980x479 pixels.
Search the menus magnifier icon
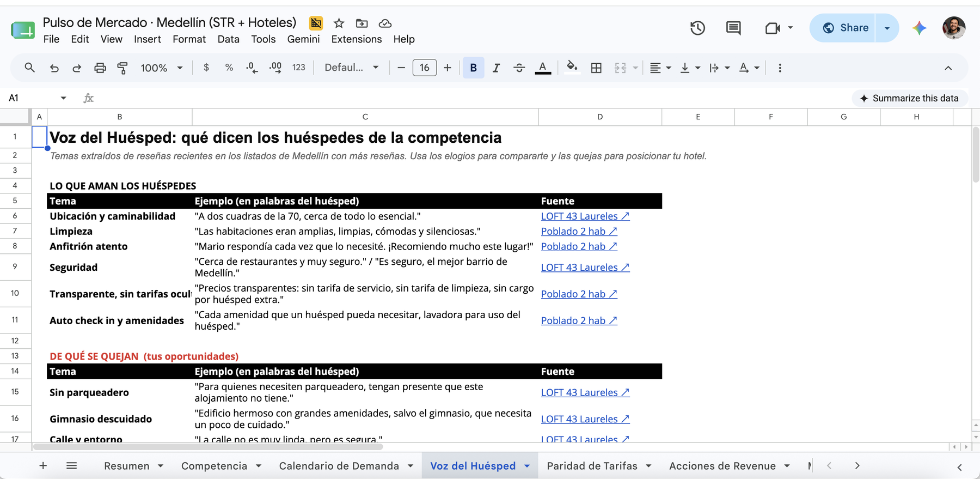point(30,68)
